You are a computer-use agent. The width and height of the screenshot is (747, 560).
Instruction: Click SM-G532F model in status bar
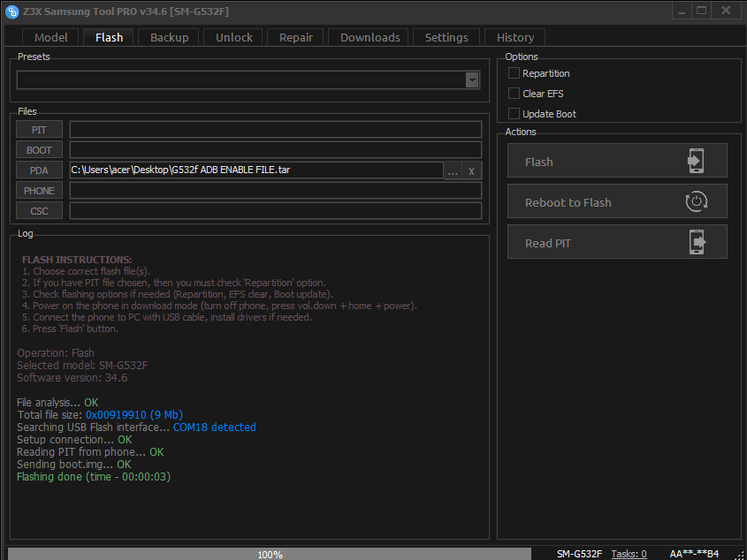579,553
